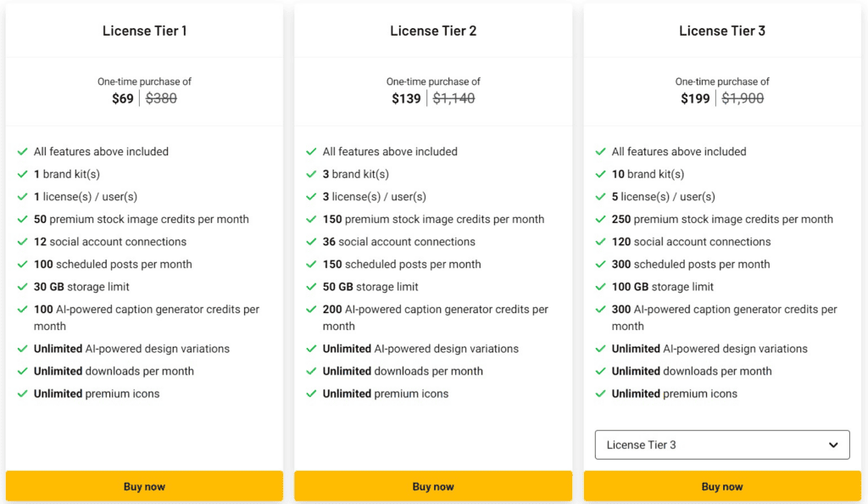Image resolution: width=868 pixels, height=504 pixels.
Task: Click the License Tier 2 heading
Action: tap(433, 31)
